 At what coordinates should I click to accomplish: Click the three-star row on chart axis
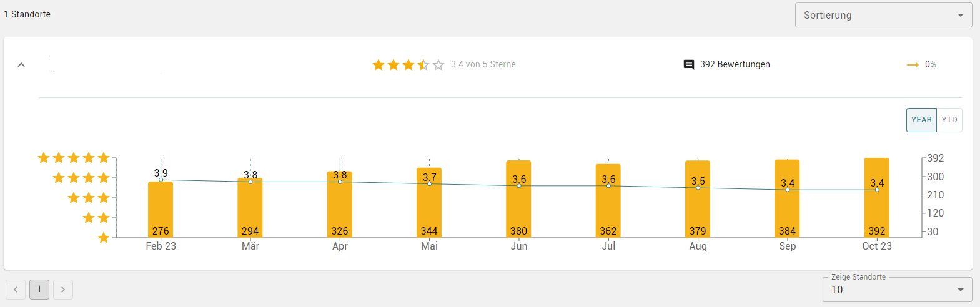(89, 198)
